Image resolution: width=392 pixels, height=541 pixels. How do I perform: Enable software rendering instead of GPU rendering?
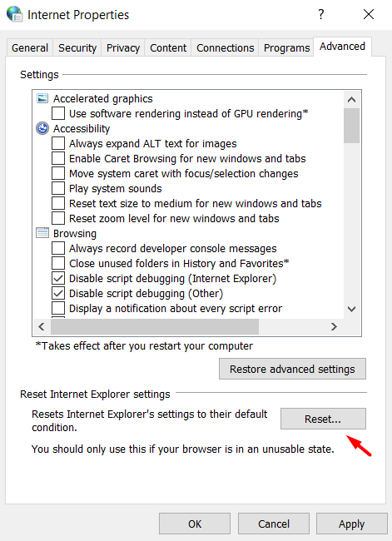[x=58, y=113]
